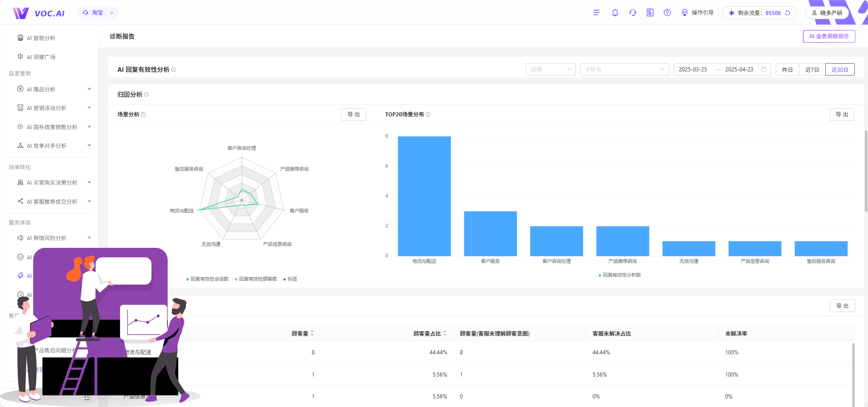Open the document list icon in header
This screenshot has height=407, width=868.
click(x=650, y=13)
